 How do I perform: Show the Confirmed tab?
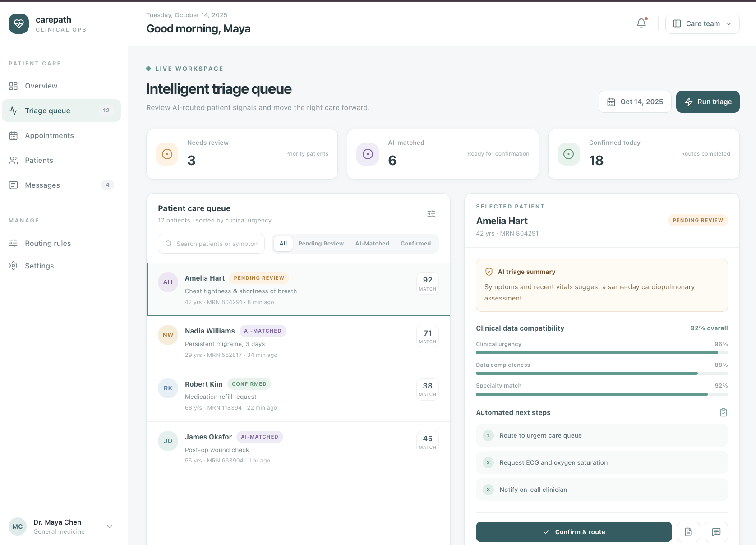click(x=416, y=244)
